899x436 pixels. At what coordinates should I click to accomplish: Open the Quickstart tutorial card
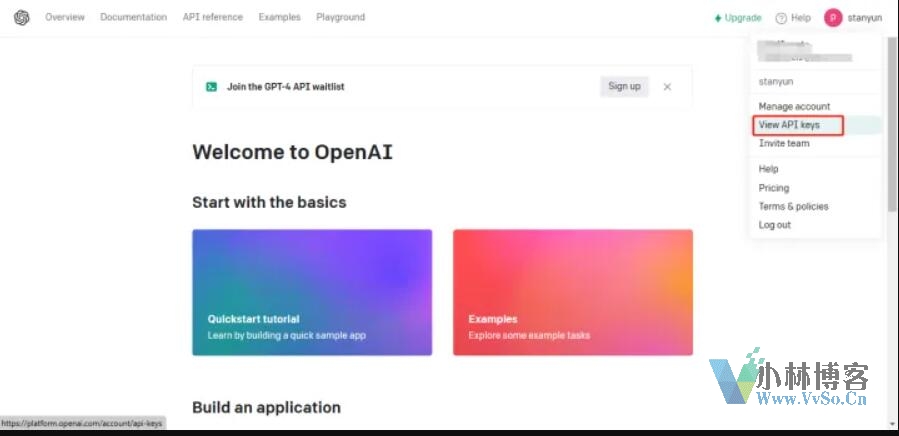312,293
